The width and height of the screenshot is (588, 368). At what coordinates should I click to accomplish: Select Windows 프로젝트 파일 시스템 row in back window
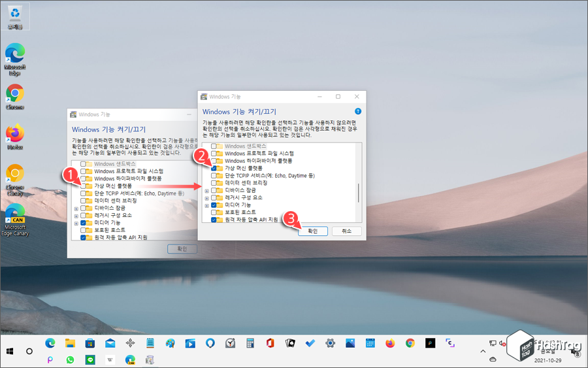[129, 171]
